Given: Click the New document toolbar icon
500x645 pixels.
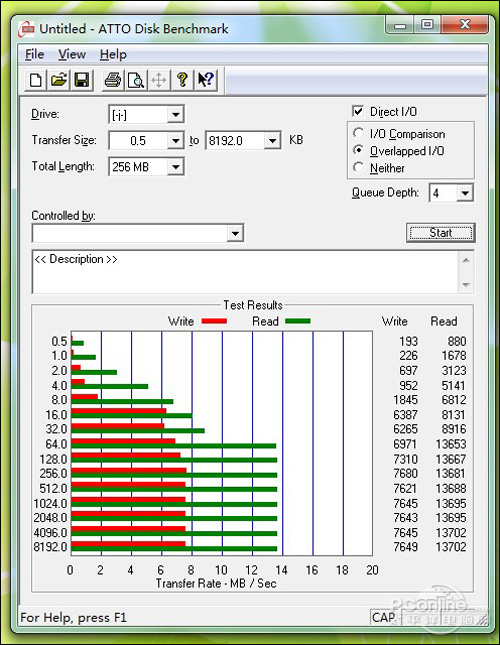Looking at the screenshot, I should point(36,80).
